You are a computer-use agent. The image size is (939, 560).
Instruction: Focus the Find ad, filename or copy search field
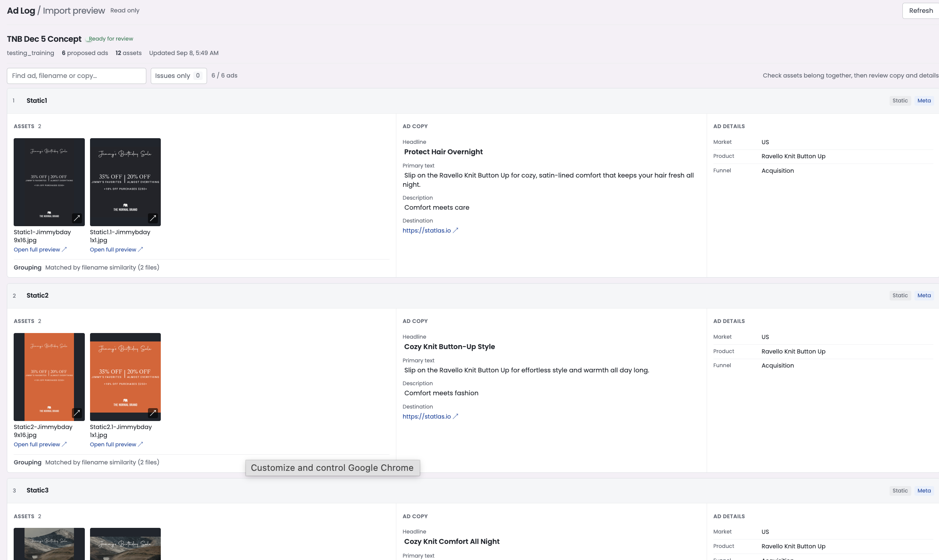[76, 76]
